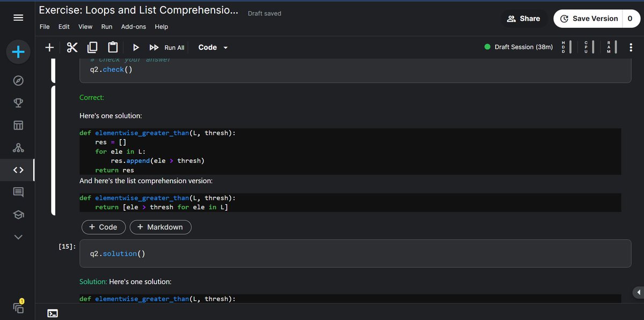Click 'res.append(ele > thresh)' code line

click(158, 161)
